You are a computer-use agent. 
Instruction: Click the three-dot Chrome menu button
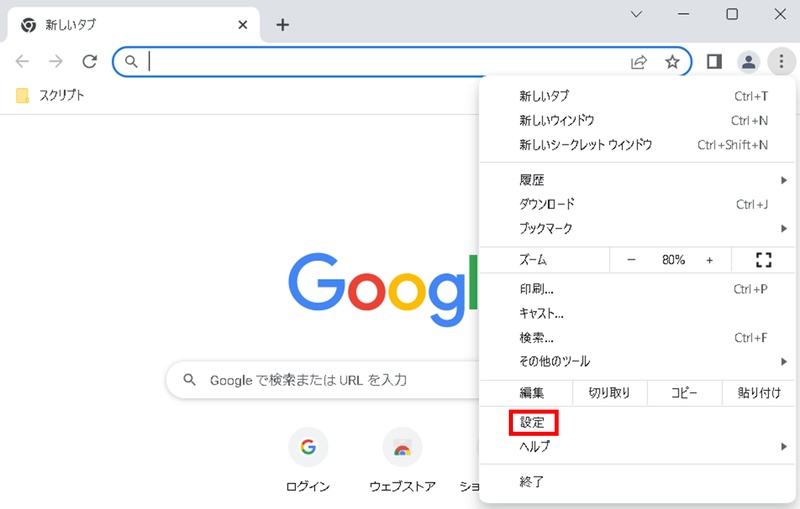coord(781,62)
